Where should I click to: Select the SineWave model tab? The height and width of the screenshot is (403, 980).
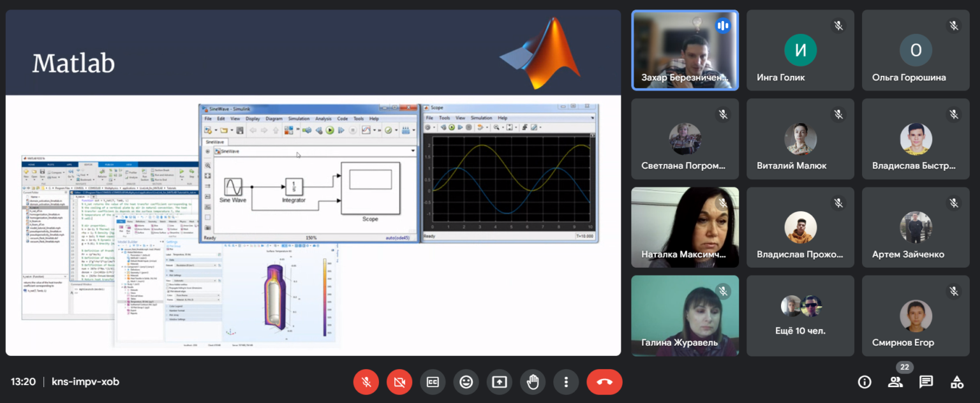click(x=215, y=142)
